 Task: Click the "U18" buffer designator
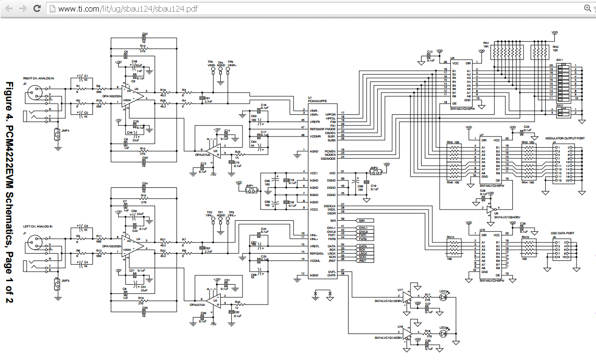coord(400,327)
